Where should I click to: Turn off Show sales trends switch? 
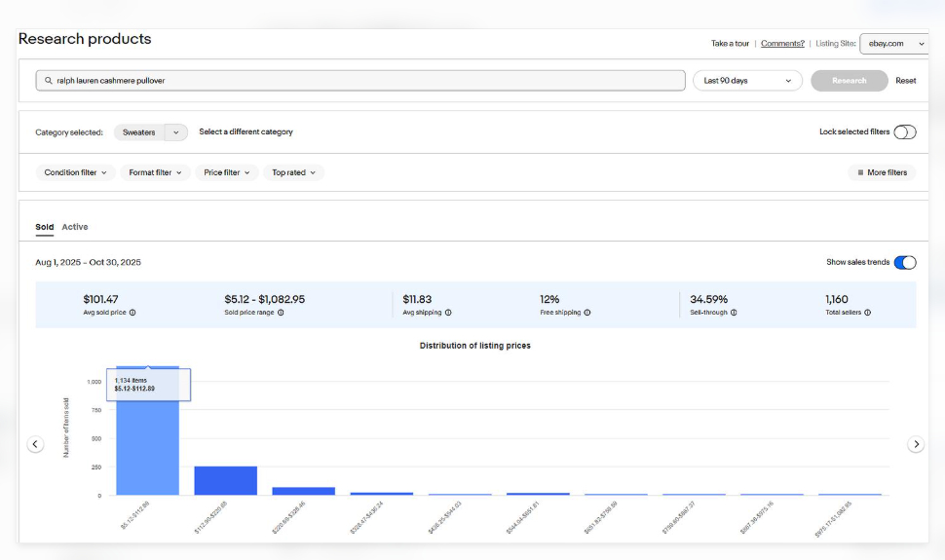point(905,262)
